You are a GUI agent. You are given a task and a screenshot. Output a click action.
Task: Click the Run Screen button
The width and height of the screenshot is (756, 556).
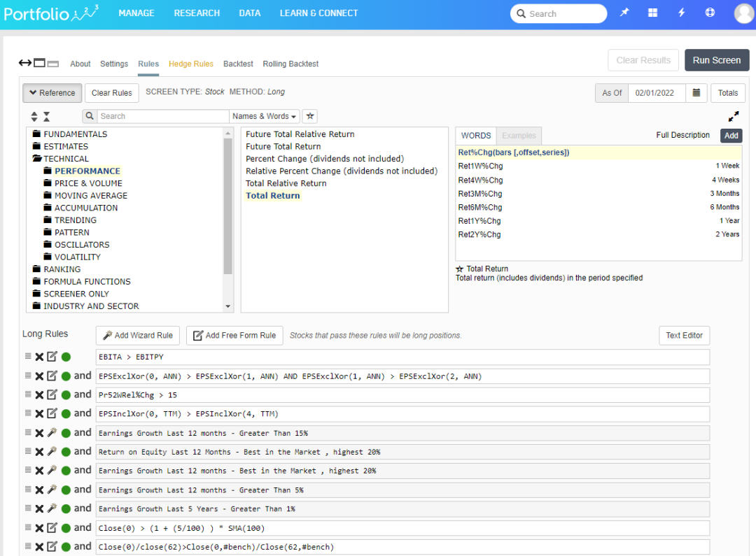(716, 60)
